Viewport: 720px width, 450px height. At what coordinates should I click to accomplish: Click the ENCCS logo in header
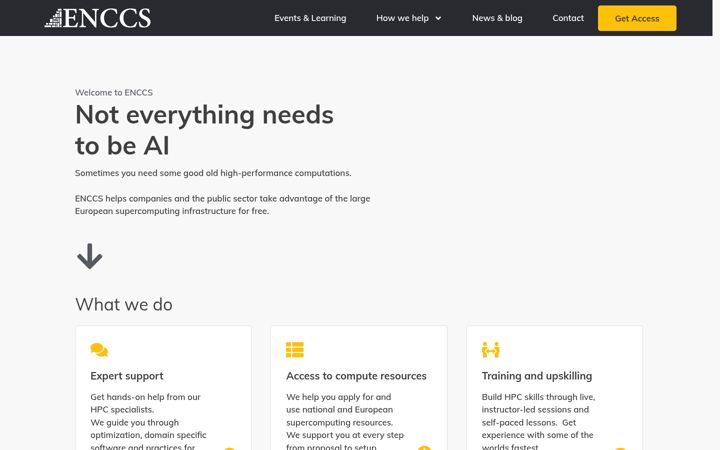click(97, 18)
